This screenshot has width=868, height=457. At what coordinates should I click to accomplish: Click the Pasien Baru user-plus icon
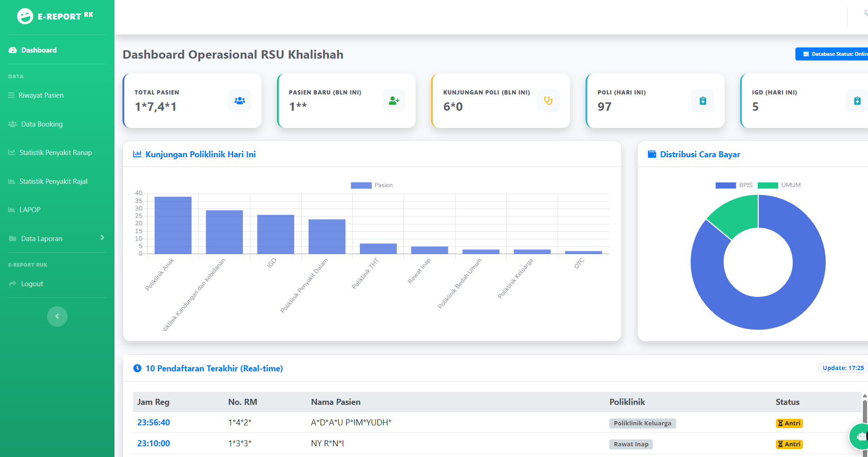tap(394, 101)
